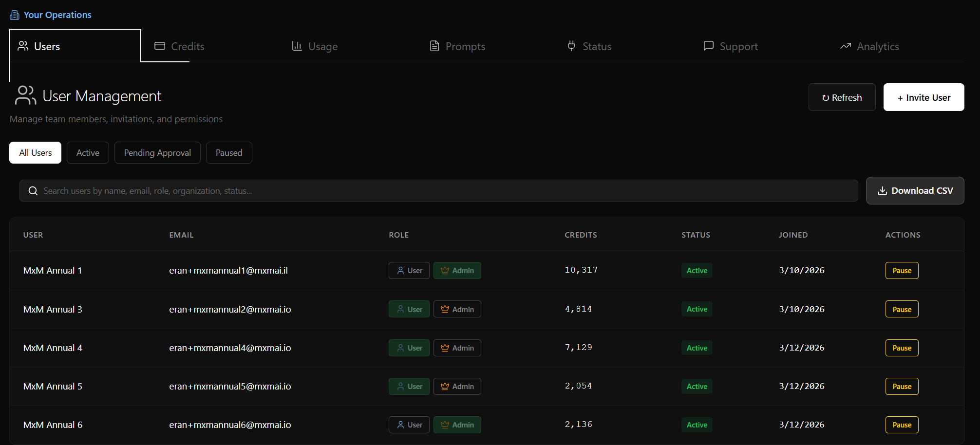Image resolution: width=980 pixels, height=445 pixels.
Task: Click the person icon in MxM Annual 5 row
Action: click(x=400, y=386)
